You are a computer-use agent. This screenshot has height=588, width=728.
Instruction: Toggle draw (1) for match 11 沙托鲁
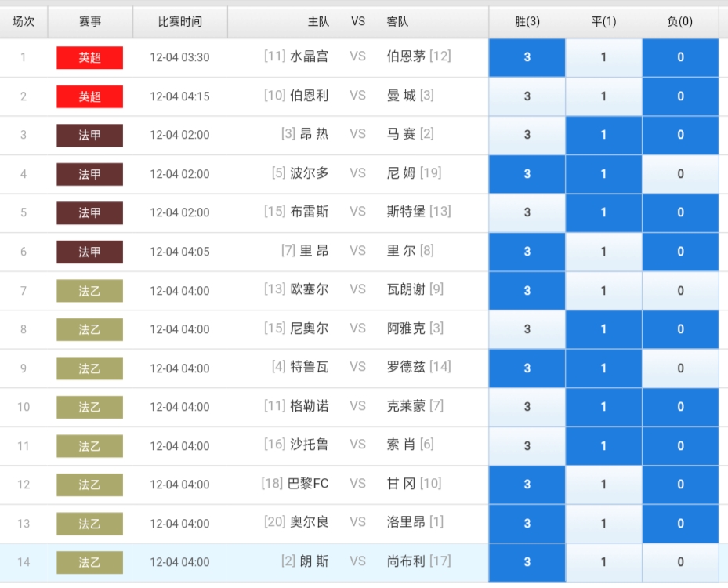click(x=603, y=446)
